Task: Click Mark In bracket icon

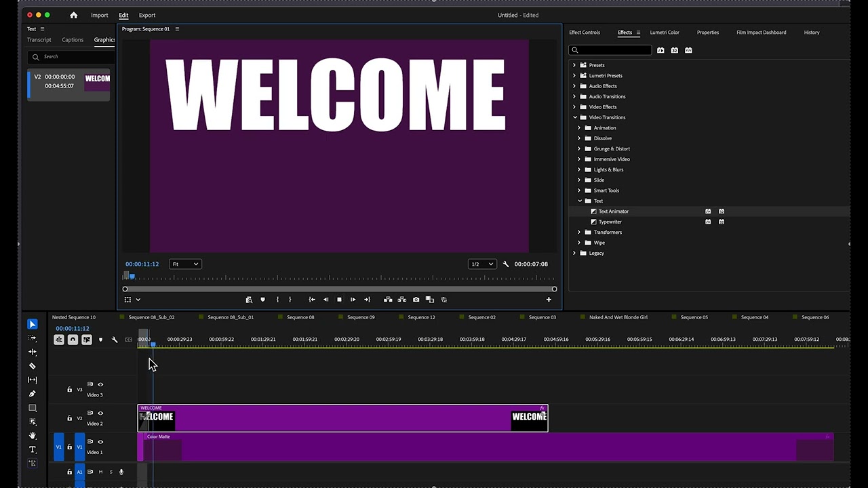Action: coord(277,300)
